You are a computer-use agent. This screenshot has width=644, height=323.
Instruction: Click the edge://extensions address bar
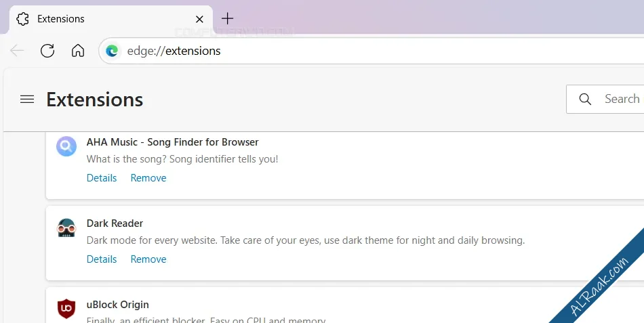click(x=371, y=51)
